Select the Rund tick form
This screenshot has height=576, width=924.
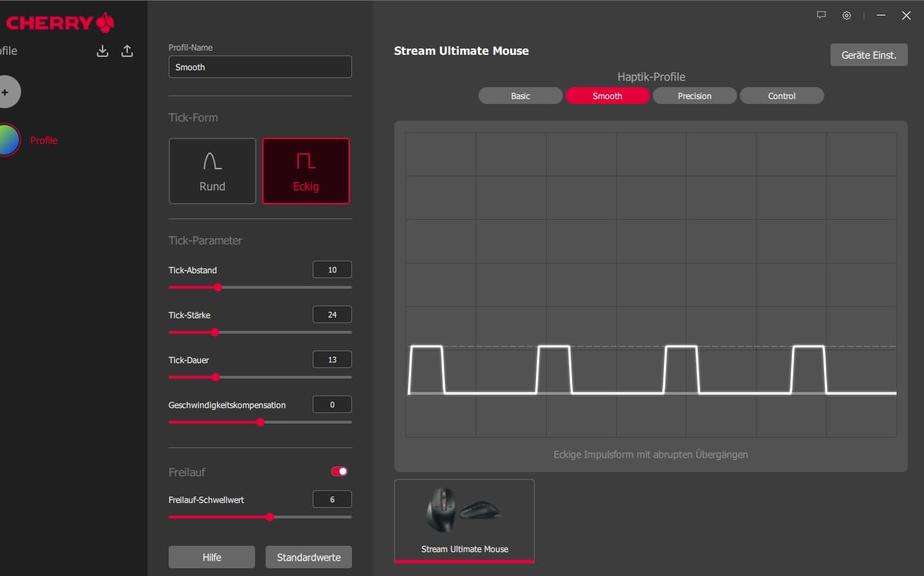[212, 171]
